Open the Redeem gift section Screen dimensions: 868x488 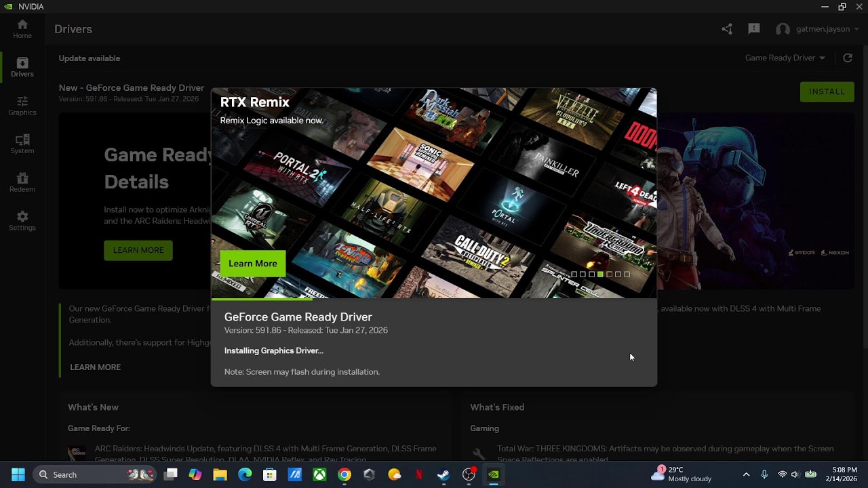22,182
